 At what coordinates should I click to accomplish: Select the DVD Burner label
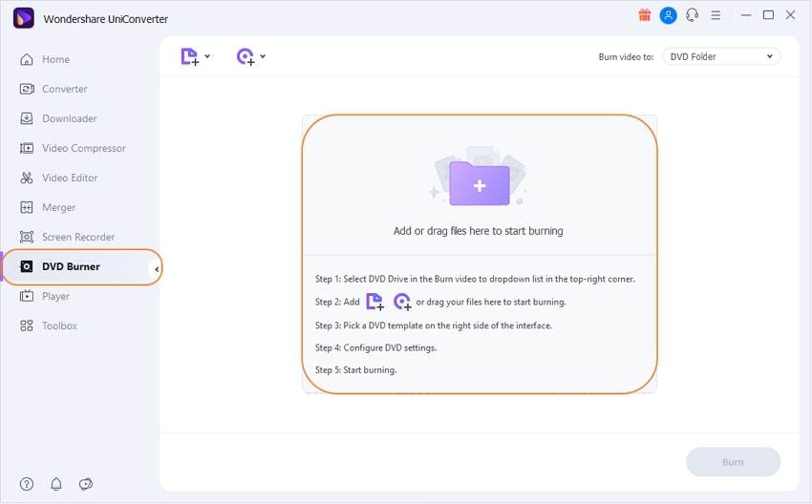pyautogui.click(x=71, y=266)
